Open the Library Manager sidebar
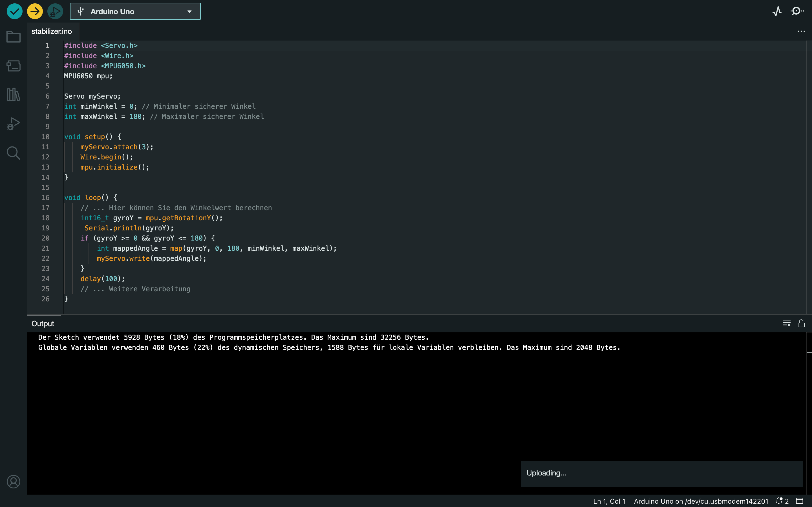The width and height of the screenshot is (812, 507). click(x=14, y=95)
